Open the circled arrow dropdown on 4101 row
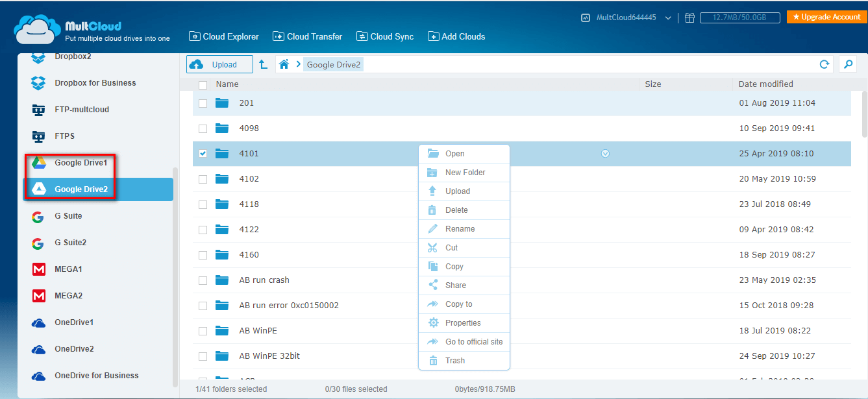The height and width of the screenshot is (399, 868). pos(605,154)
